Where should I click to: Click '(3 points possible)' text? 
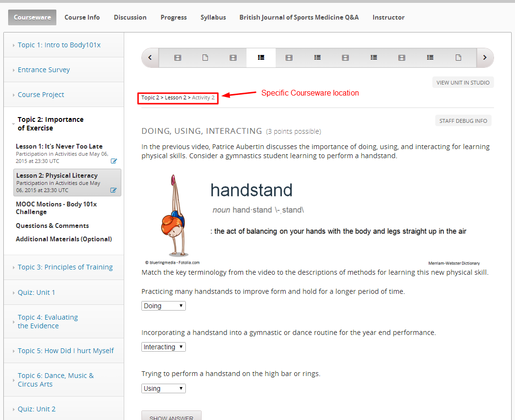click(x=293, y=132)
